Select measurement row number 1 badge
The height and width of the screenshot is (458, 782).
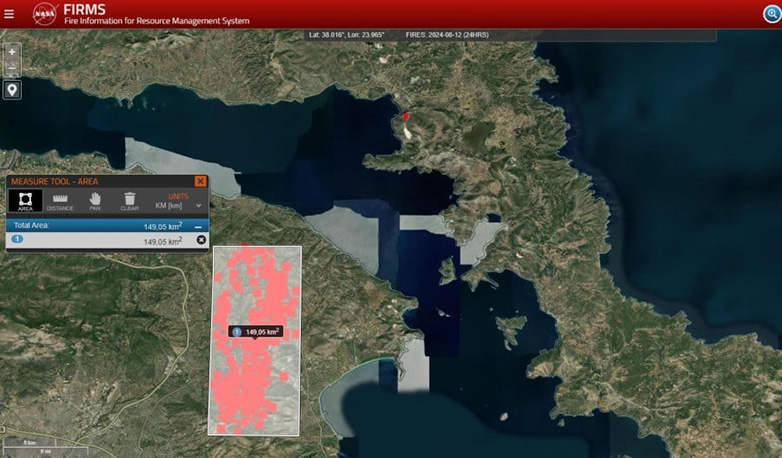(17, 240)
